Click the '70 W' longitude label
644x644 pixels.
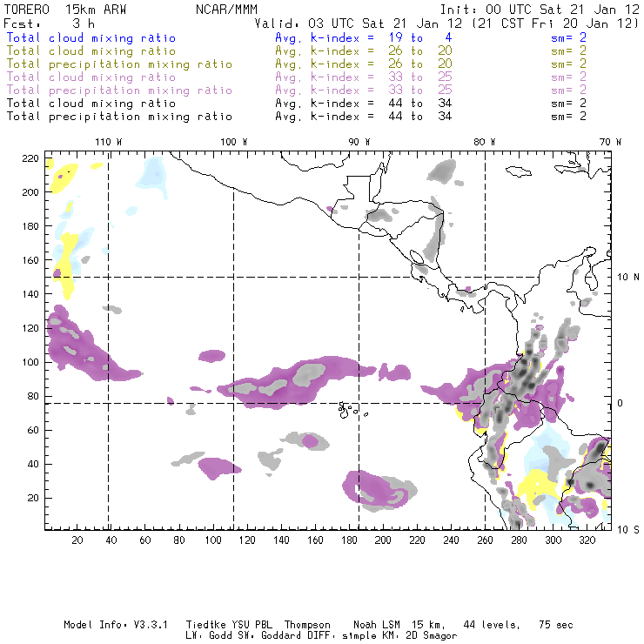pyautogui.click(x=610, y=142)
